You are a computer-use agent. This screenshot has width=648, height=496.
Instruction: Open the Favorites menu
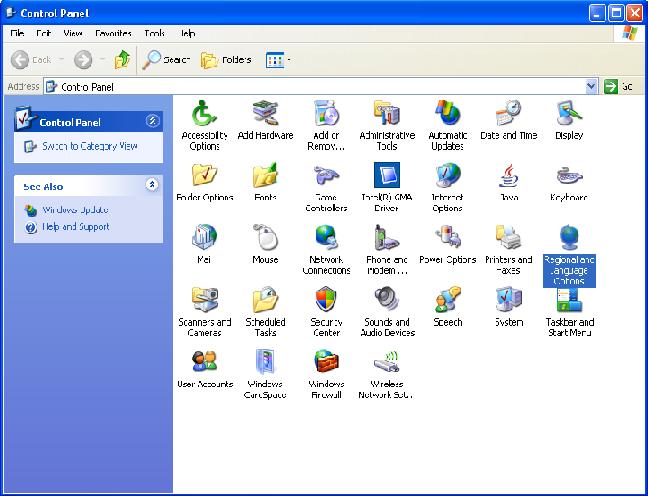coord(113,33)
